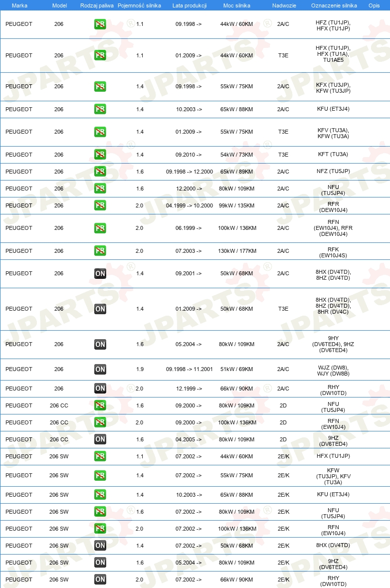The height and width of the screenshot is (588, 390).
Task: Select petrol icon in 206 2A/C KFU (ET3J4) row
Action: pos(100,109)
